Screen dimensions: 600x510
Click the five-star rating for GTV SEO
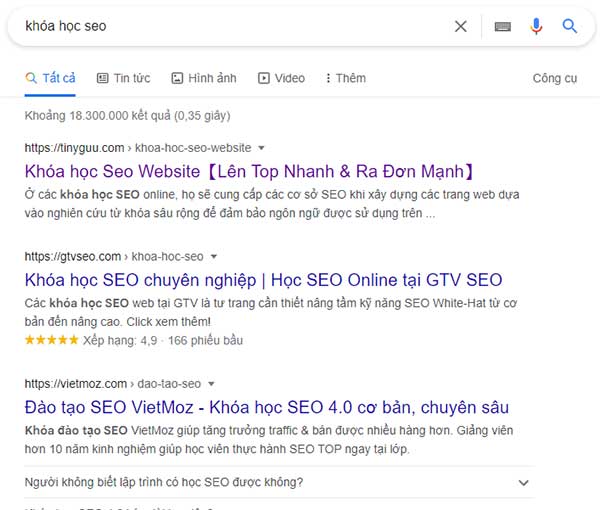tap(51, 340)
